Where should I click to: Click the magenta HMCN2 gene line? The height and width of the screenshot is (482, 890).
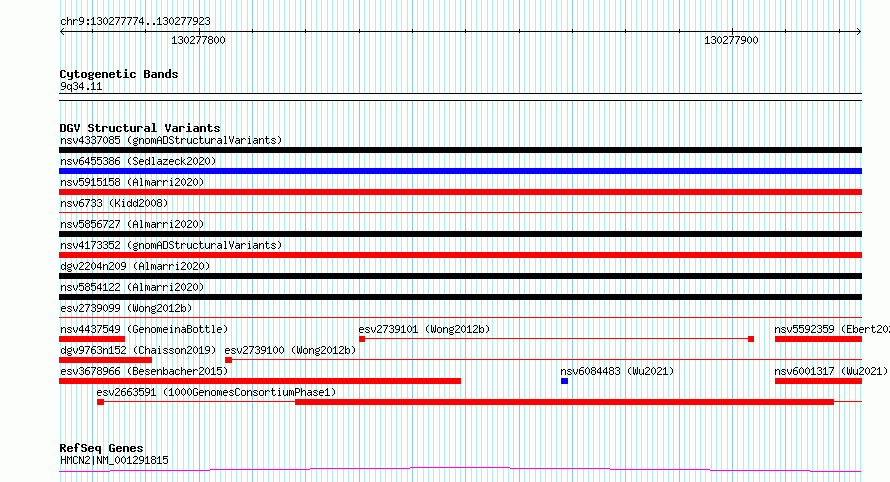tap(460, 470)
